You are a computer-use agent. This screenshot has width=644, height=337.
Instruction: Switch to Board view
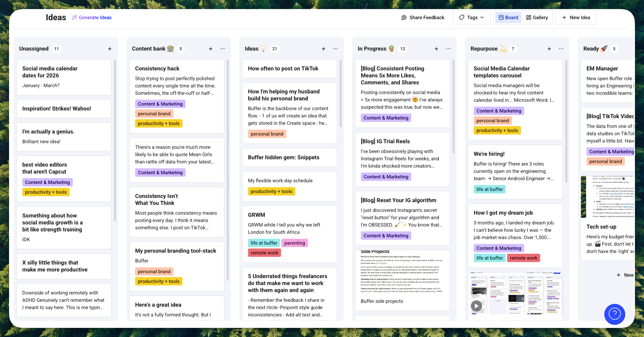pyautogui.click(x=508, y=17)
